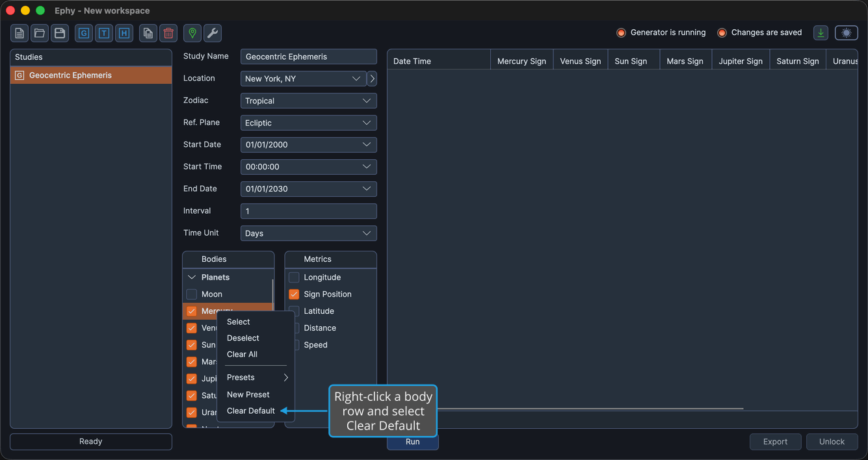868x460 pixels.
Task: Click the G icon beside Geocentric Ephemeris study
Action: tap(20, 75)
